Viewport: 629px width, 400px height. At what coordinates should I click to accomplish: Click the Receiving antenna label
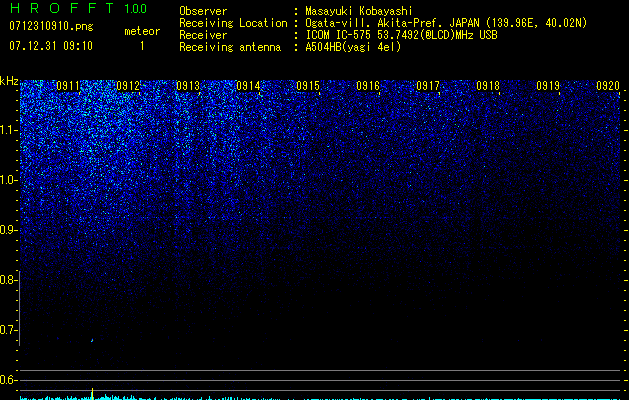[x=230, y=47]
